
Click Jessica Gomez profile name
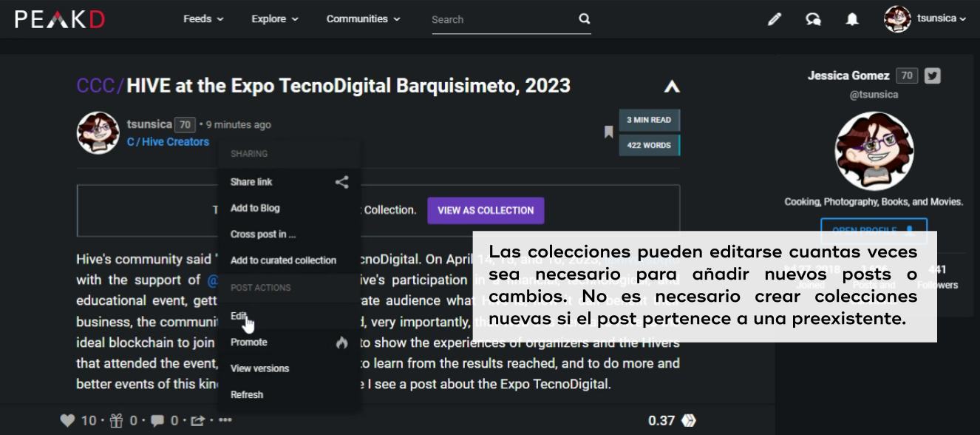848,75
